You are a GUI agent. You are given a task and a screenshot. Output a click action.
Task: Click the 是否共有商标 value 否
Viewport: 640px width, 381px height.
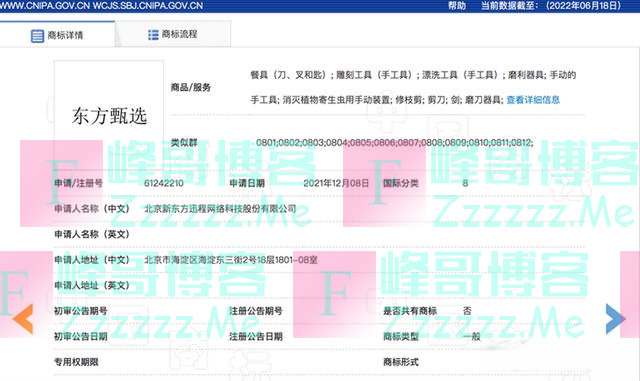(467, 311)
